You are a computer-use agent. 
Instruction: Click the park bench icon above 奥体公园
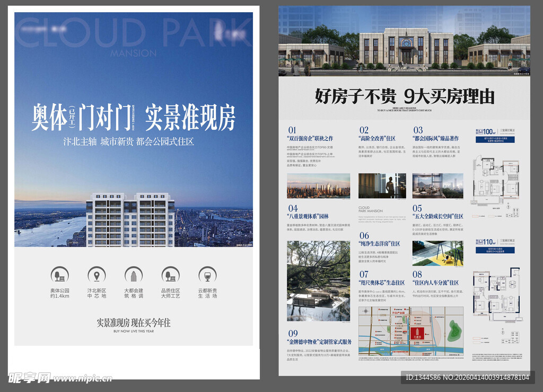click(x=59, y=275)
